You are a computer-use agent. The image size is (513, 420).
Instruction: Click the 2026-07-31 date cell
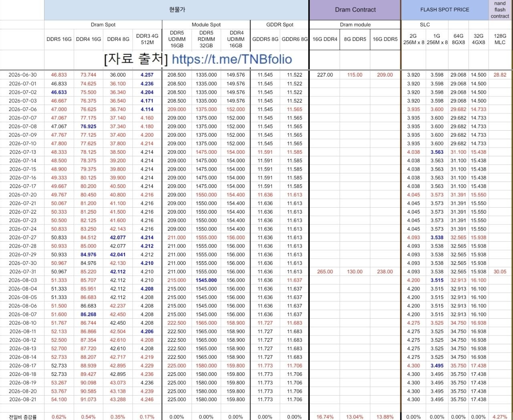point(22,272)
